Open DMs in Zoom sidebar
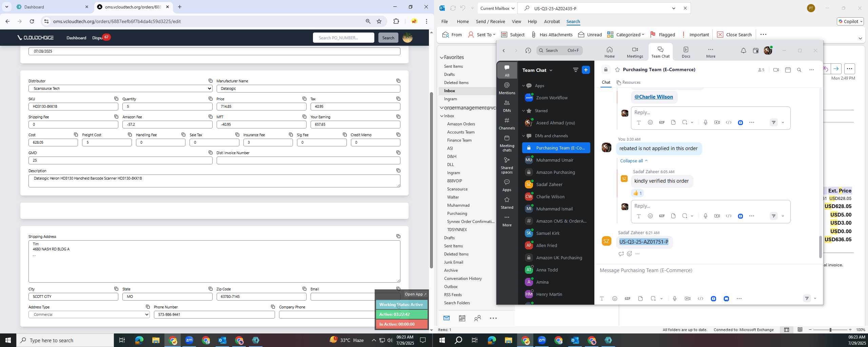868x347 pixels. [x=507, y=106]
